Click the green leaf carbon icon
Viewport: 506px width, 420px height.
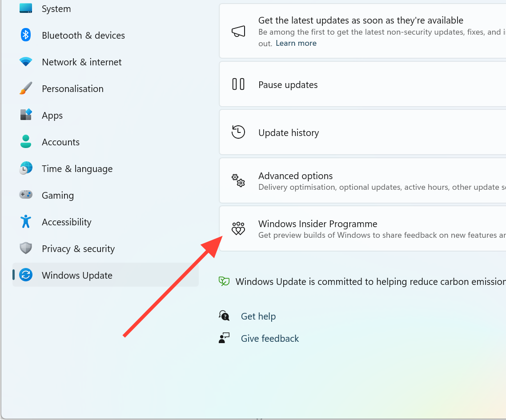pyautogui.click(x=224, y=281)
